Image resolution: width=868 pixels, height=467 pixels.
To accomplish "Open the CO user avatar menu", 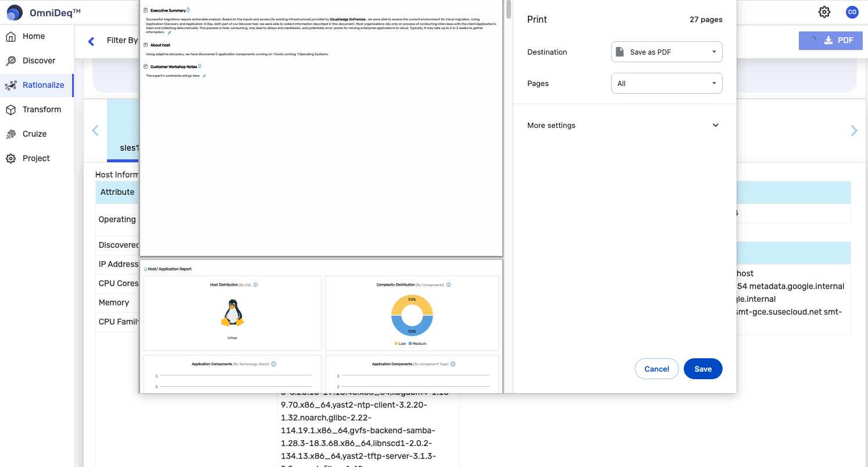I will tap(852, 12).
